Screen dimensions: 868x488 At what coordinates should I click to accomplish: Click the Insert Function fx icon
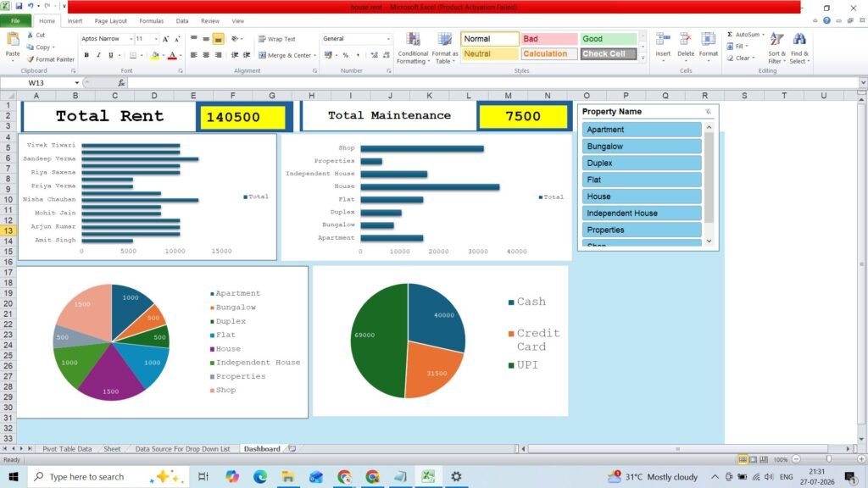point(121,83)
